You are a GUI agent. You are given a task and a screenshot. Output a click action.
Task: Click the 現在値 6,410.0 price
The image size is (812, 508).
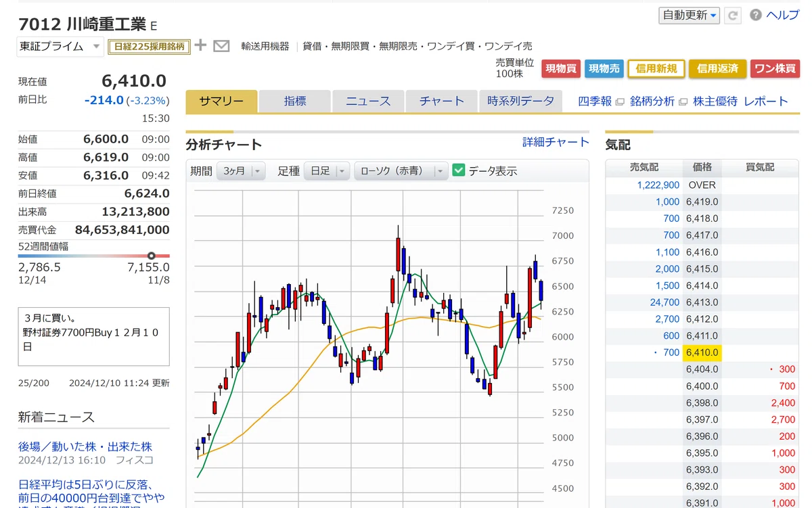(x=134, y=81)
